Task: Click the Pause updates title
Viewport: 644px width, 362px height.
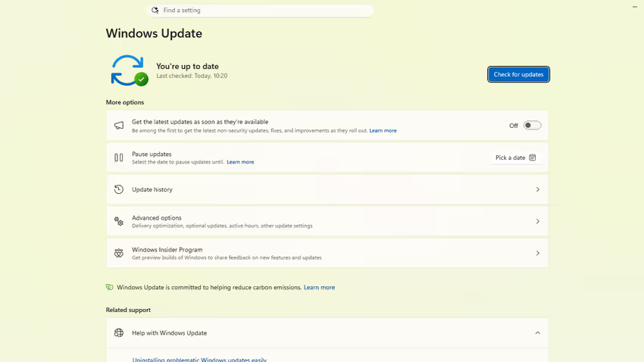Action: point(152,154)
